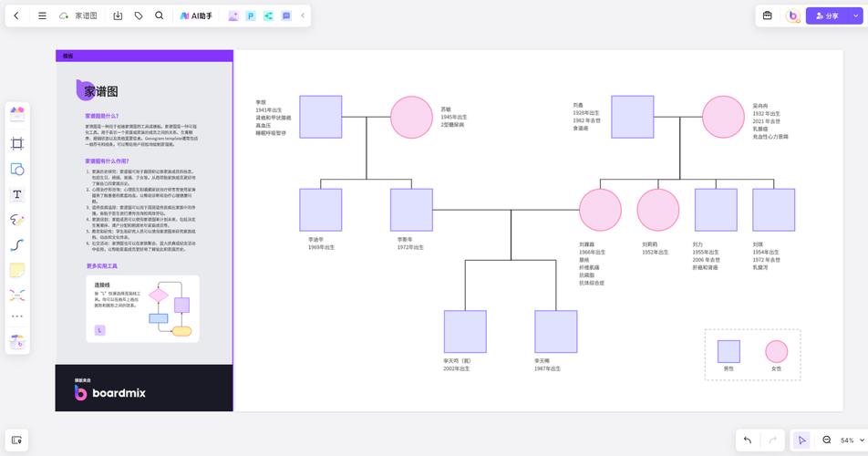Select the Text tool
This screenshot has width=868, height=456.
point(17,194)
